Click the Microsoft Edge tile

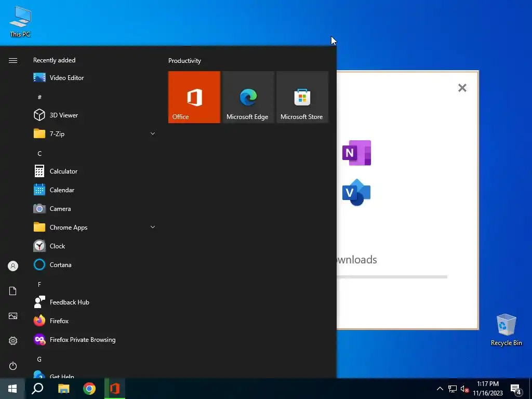(248, 97)
